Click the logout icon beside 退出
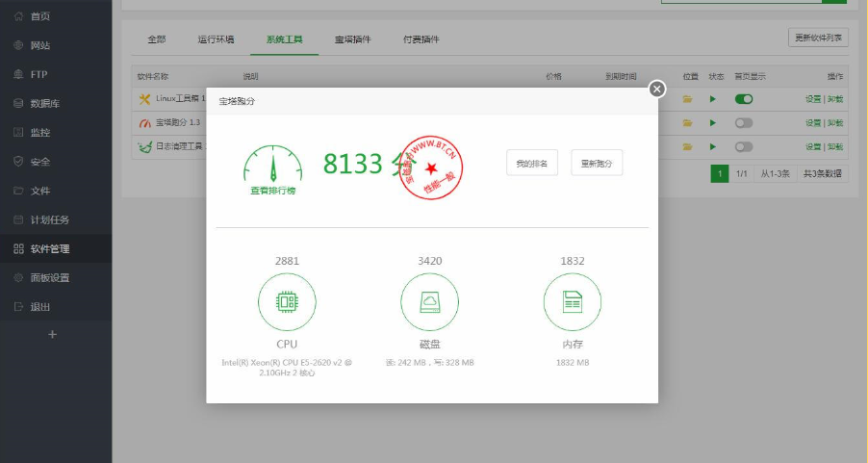 [18, 306]
